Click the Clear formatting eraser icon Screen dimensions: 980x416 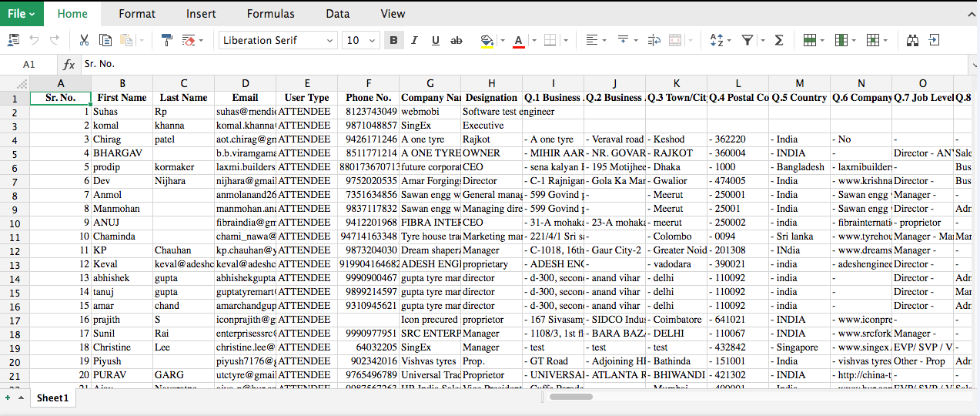(189, 40)
